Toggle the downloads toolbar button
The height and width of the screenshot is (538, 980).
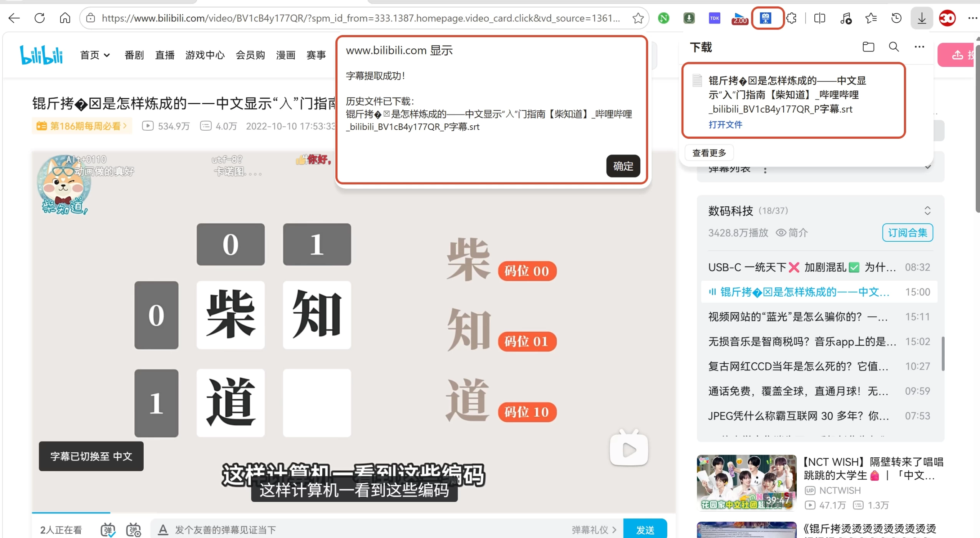pyautogui.click(x=922, y=18)
